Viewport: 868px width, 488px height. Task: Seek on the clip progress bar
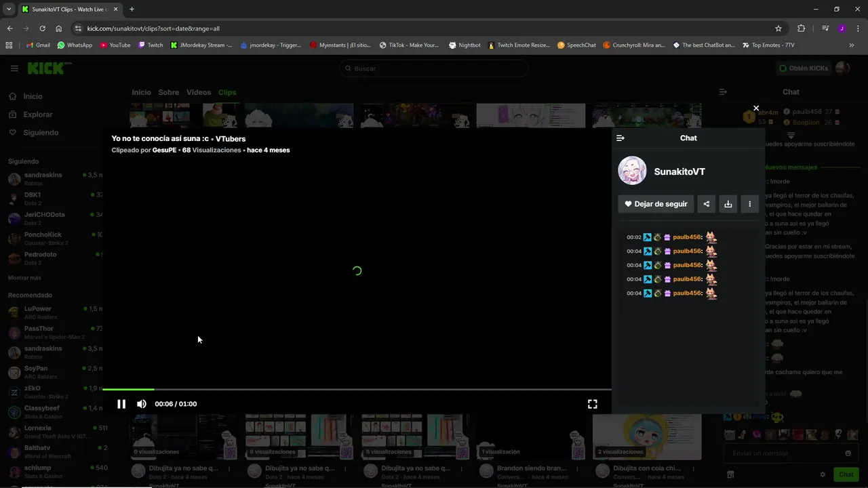[x=357, y=389]
